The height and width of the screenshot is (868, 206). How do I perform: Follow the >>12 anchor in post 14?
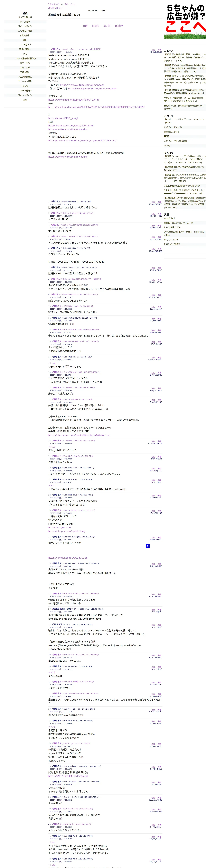tap(52, 363)
